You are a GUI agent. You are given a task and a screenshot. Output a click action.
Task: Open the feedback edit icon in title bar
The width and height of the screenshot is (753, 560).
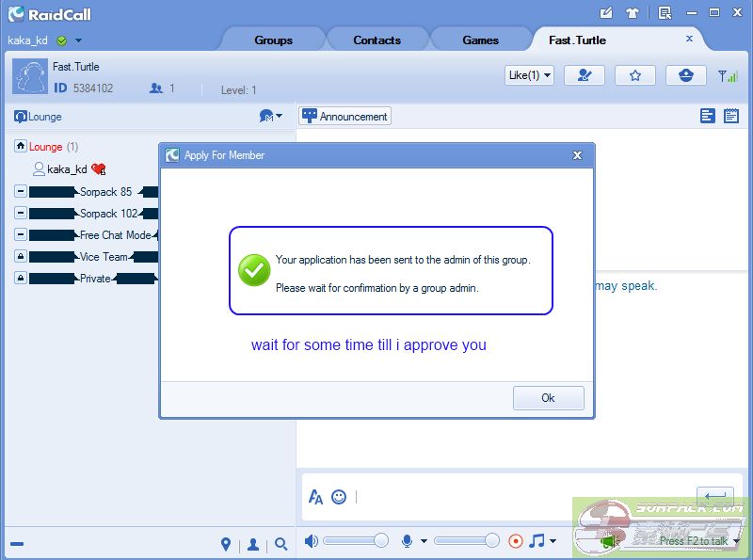point(606,13)
